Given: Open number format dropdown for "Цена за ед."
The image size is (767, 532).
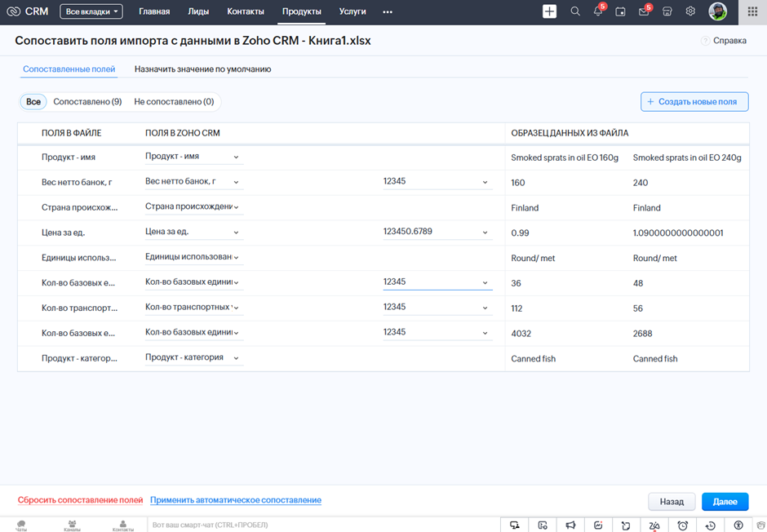Looking at the screenshot, I should coord(437,232).
